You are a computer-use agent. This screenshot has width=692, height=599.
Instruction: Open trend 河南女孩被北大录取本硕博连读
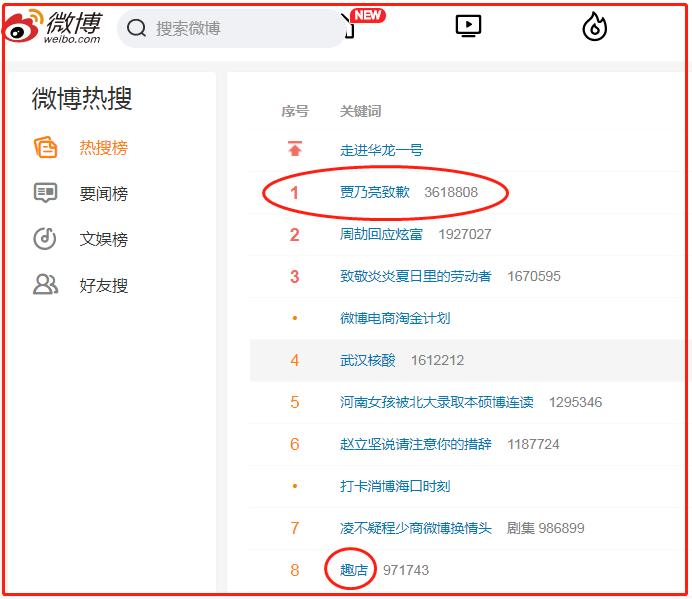[x=436, y=402]
